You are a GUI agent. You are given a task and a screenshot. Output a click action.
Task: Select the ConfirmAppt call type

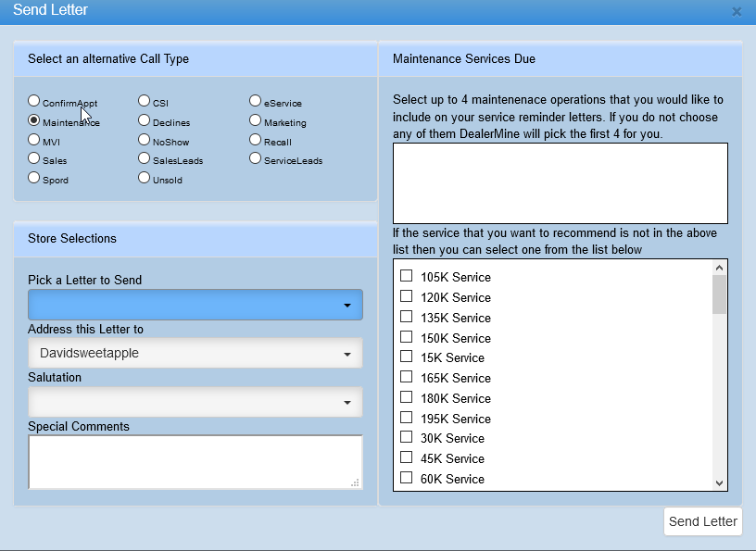(34, 101)
